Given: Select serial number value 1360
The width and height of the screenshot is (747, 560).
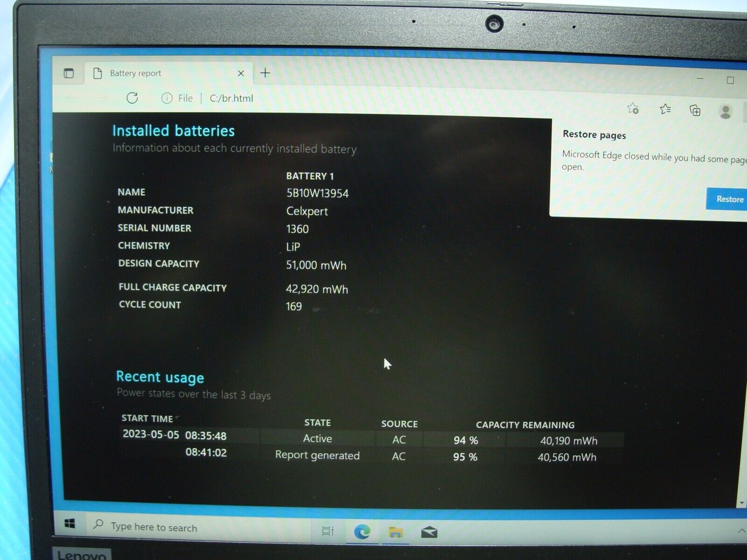Looking at the screenshot, I should coord(297,229).
